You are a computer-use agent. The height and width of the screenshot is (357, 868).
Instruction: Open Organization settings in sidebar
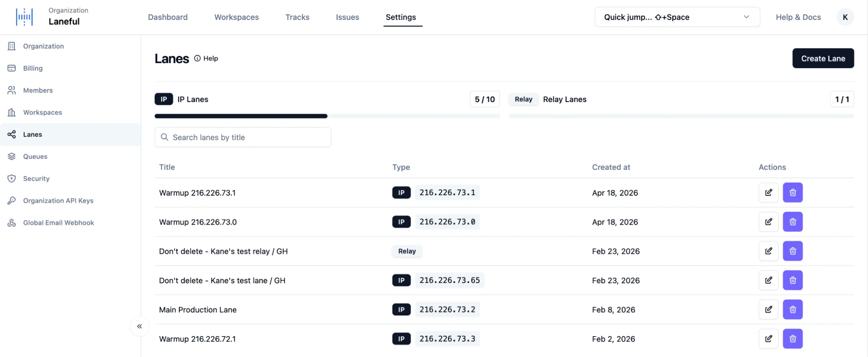(70, 46)
